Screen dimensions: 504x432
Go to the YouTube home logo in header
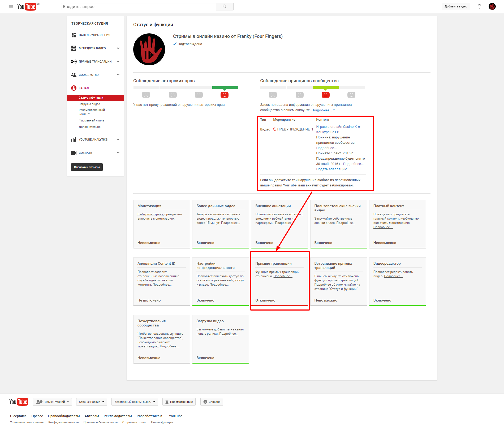(x=27, y=7)
